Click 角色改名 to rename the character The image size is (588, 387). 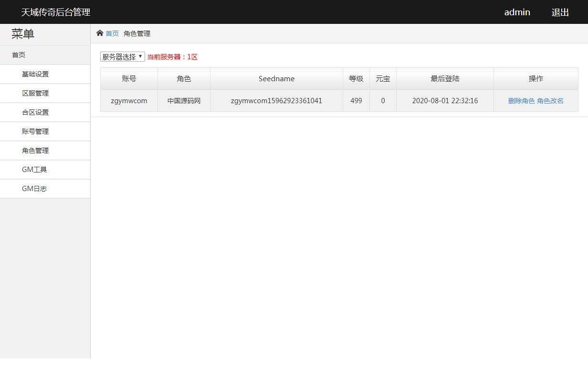point(550,101)
